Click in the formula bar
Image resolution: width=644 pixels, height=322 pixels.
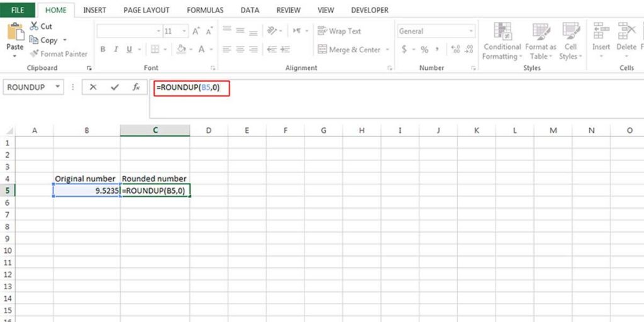(397, 99)
